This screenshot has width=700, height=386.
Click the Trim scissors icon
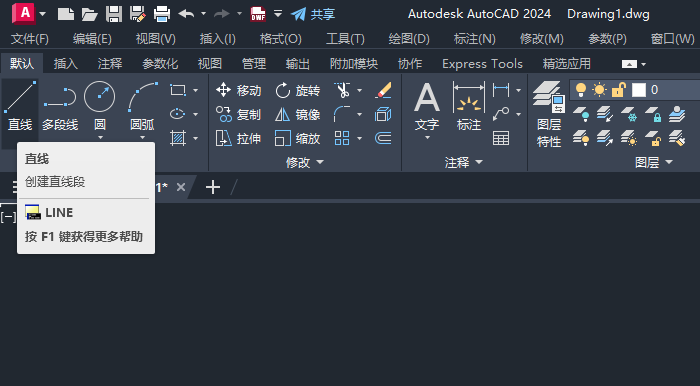[342, 91]
